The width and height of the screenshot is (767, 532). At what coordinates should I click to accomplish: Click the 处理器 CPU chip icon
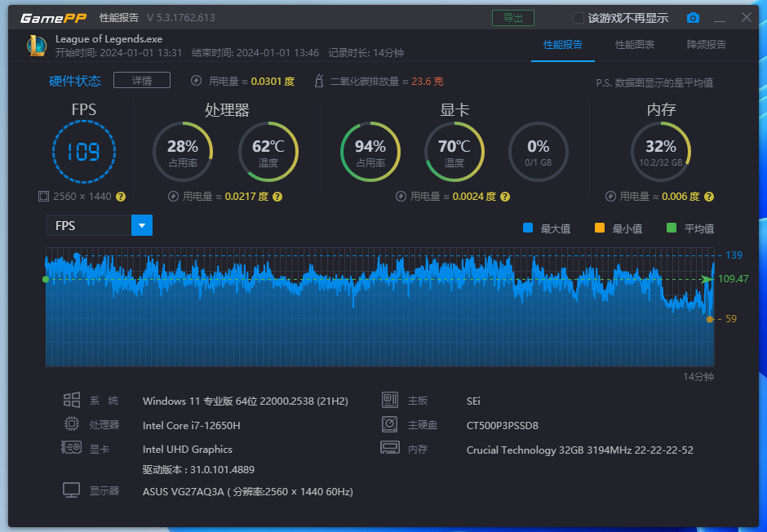point(72,424)
